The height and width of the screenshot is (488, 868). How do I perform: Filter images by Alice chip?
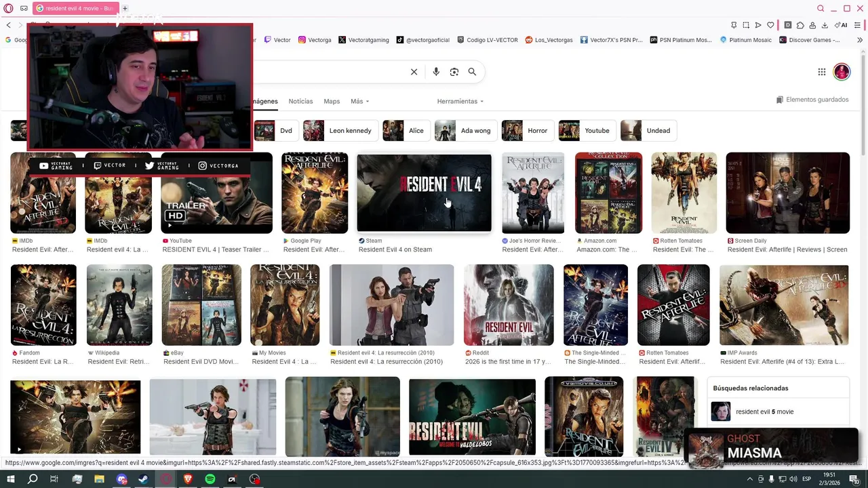(x=406, y=131)
